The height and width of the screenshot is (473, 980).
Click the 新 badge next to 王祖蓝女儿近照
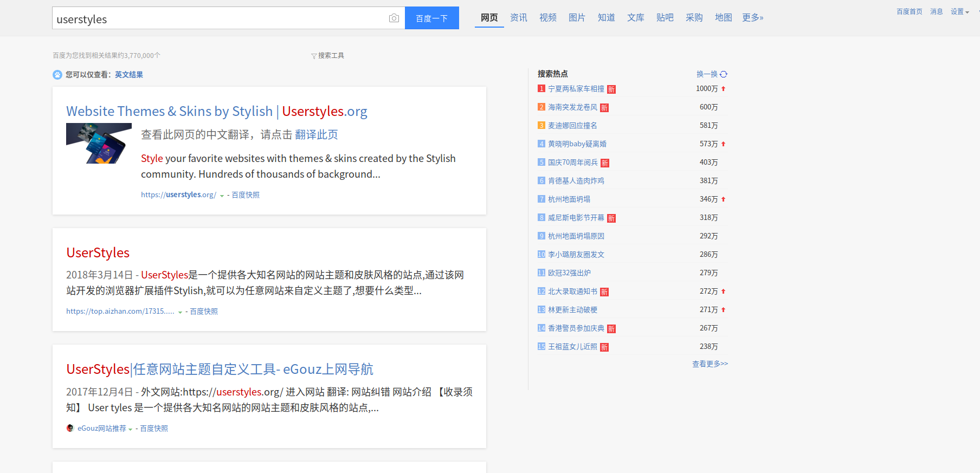click(x=604, y=347)
